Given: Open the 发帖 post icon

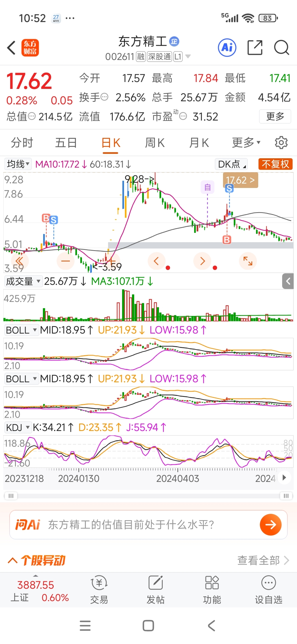Looking at the screenshot, I should click(156, 590).
